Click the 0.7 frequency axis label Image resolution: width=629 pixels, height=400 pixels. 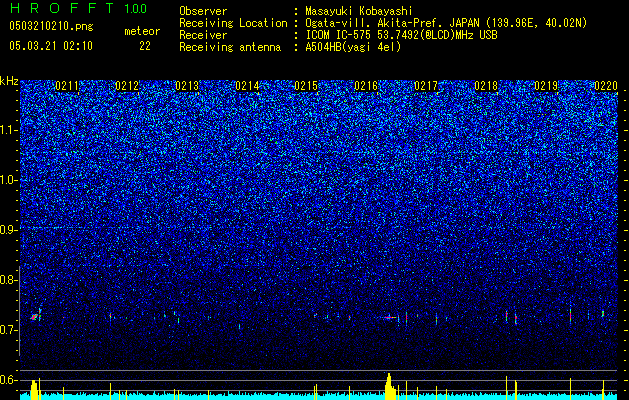8,330
